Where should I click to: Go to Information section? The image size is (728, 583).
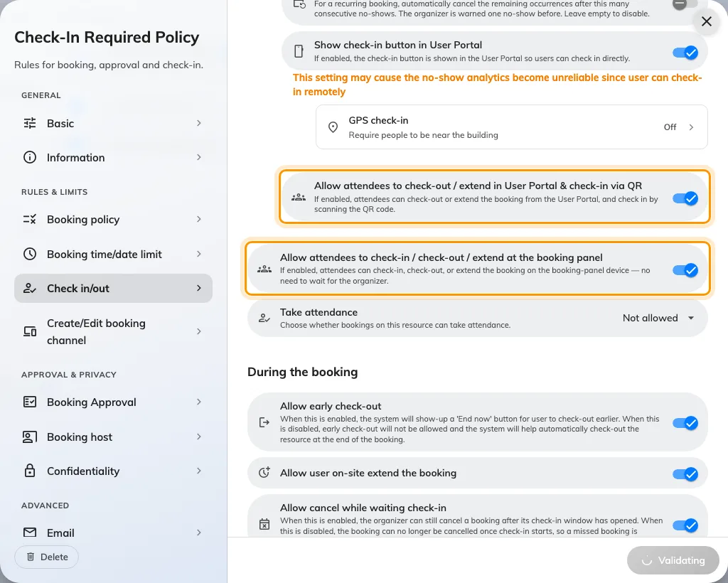tap(113, 157)
